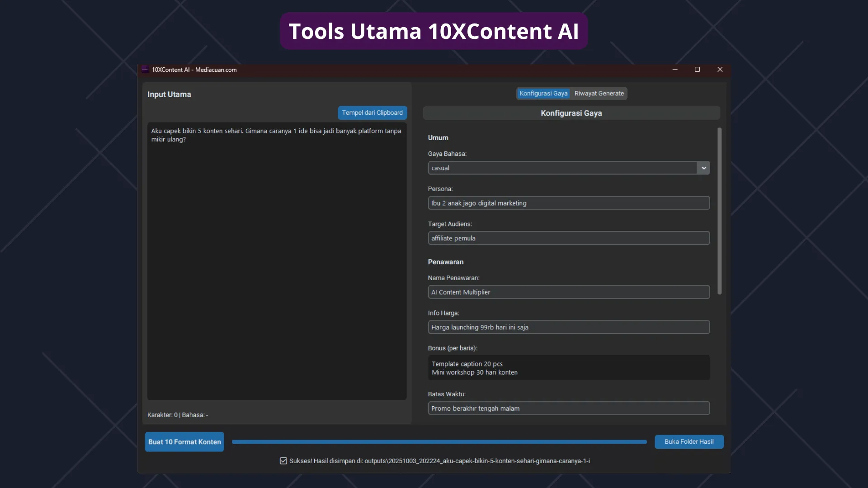Click the Konfigurasi Gaya panel scrollbar
The height and width of the screenshot is (488, 868).
point(719,211)
